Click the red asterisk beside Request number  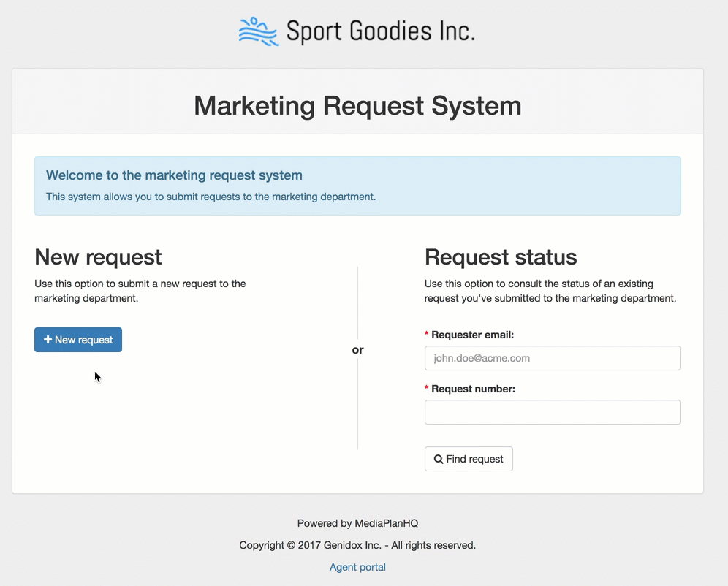(427, 389)
